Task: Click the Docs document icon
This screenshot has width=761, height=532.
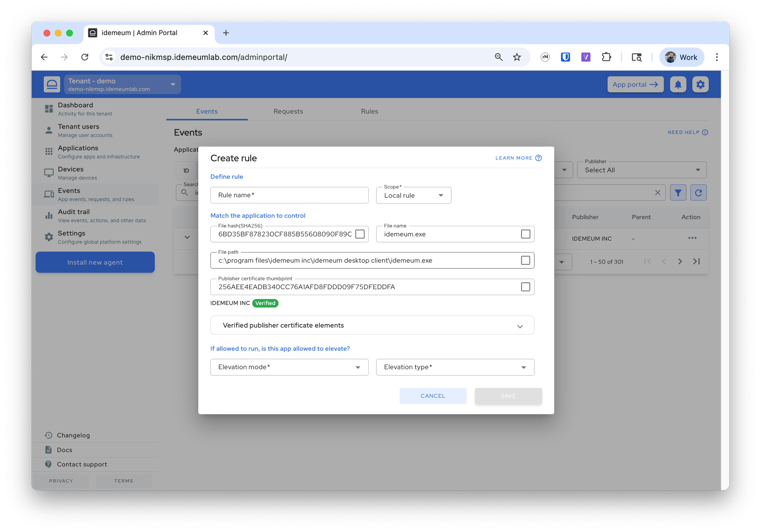Action: (x=48, y=449)
